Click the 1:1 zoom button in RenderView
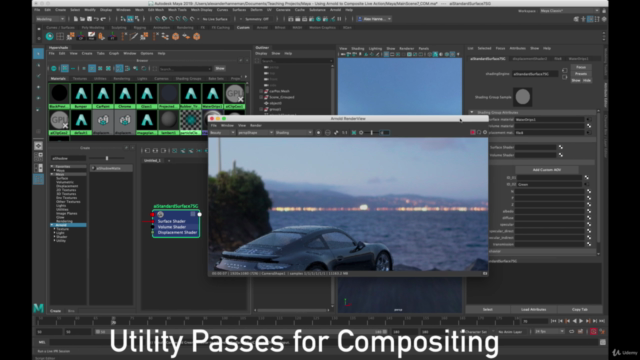This screenshot has width=640, height=360. click(344, 133)
